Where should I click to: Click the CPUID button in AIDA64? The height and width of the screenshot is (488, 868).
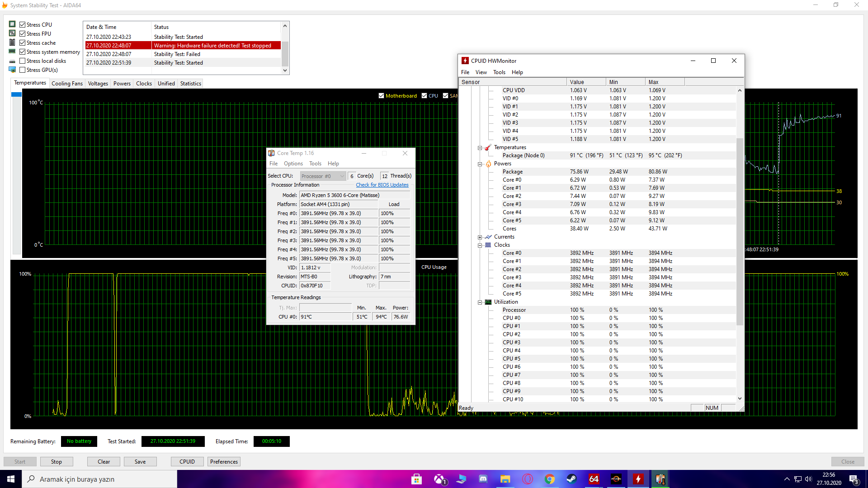[x=187, y=462]
